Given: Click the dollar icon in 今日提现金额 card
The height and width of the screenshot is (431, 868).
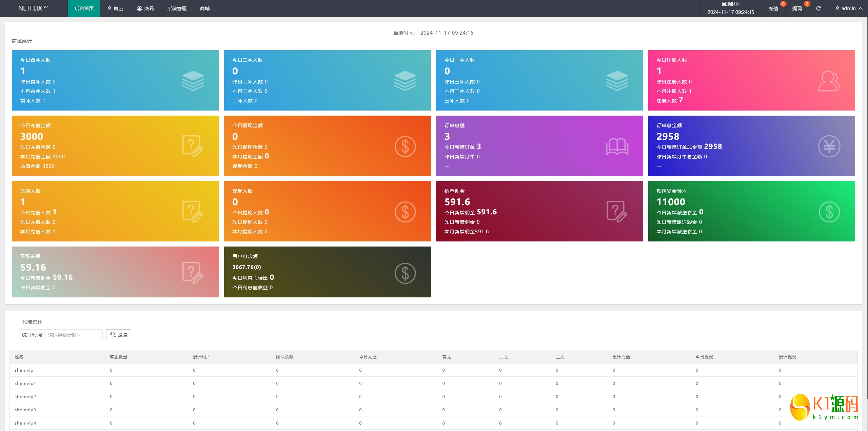Looking at the screenshot, I should tap(405, 146).
